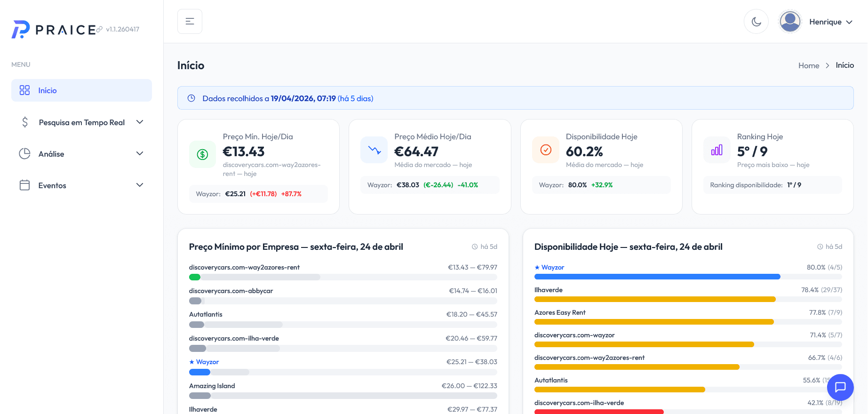Image resolution: width=868 pixels, height=414 pixels.
Task: Click the Ranking disponibilidade 1º / 9 row
Action: tap(772, 185)
